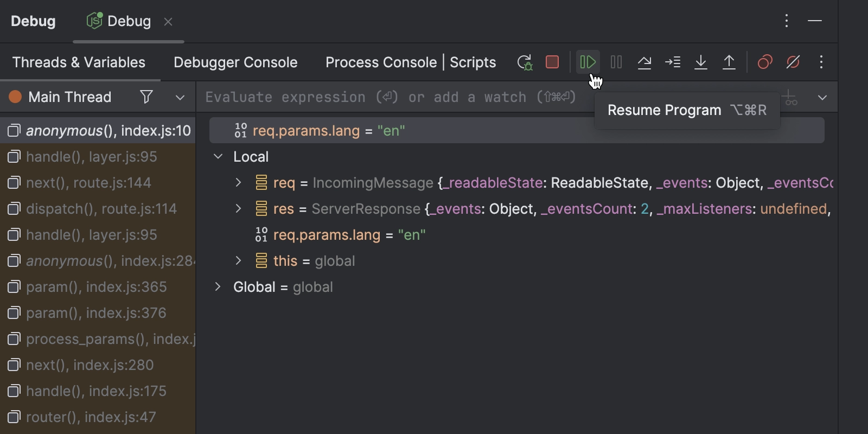Click the Global = global text
This screenshot has height=434, width=868.
coord(283,287)
